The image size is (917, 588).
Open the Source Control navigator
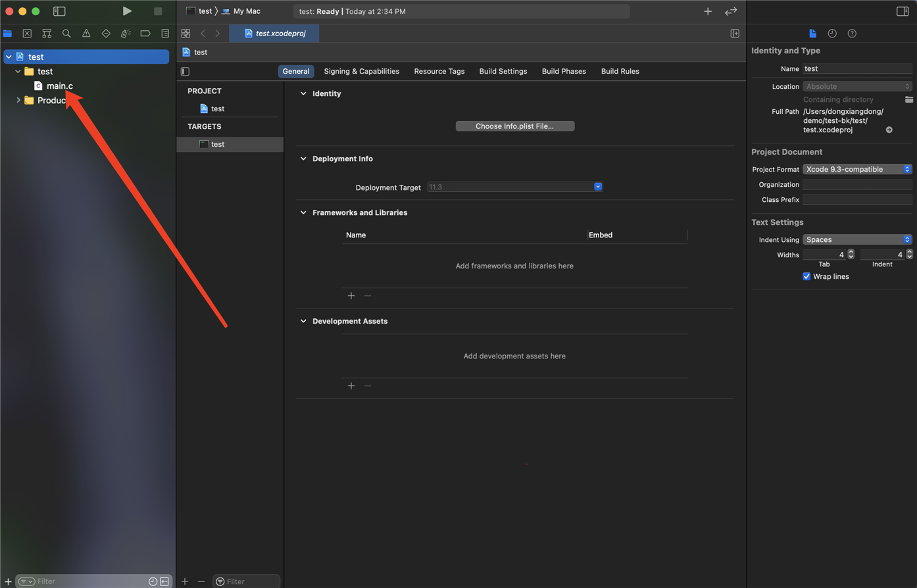[27, 34]
